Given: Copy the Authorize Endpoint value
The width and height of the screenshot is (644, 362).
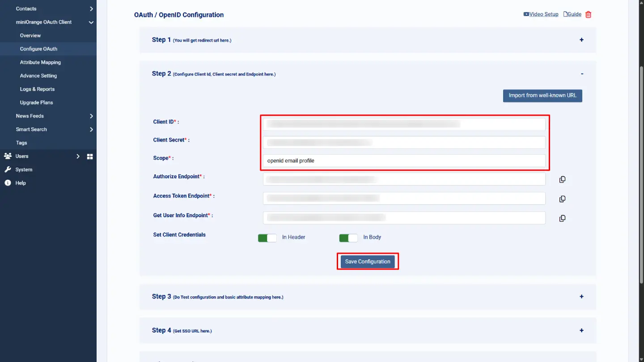Looking at the screenshot, I should point(562,179).
